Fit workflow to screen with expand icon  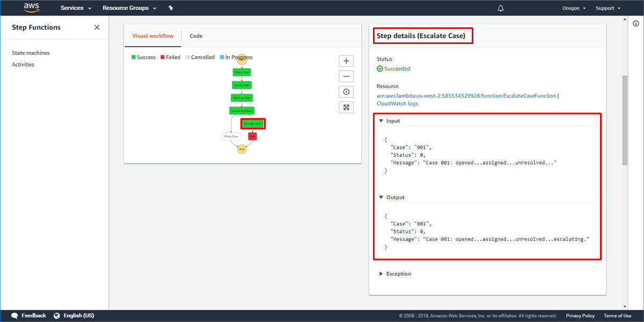coord(346,107)
